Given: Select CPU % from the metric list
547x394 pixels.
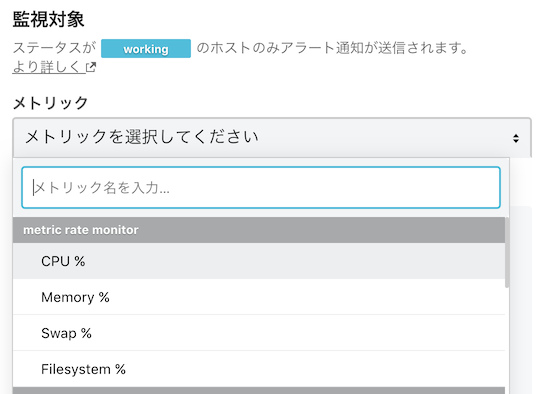Looking at the screenshot, I should [259, 261].
